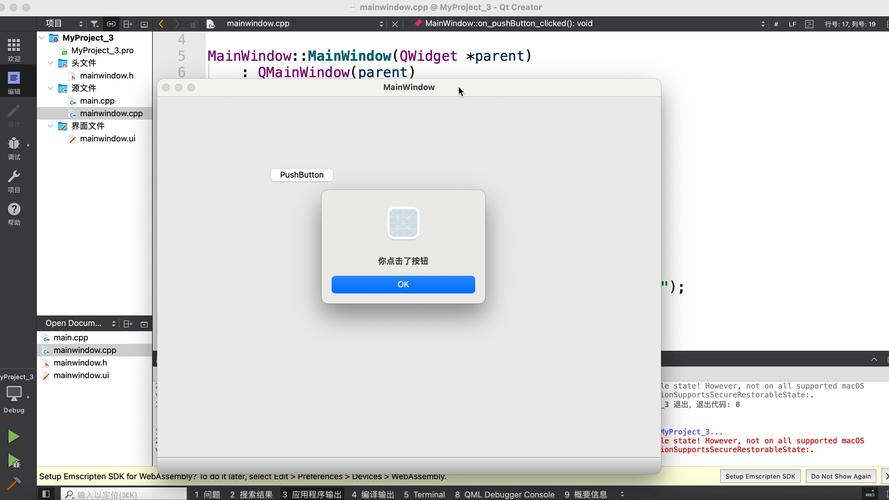Open the kit selector showing Debug

(x=14, y=395)
